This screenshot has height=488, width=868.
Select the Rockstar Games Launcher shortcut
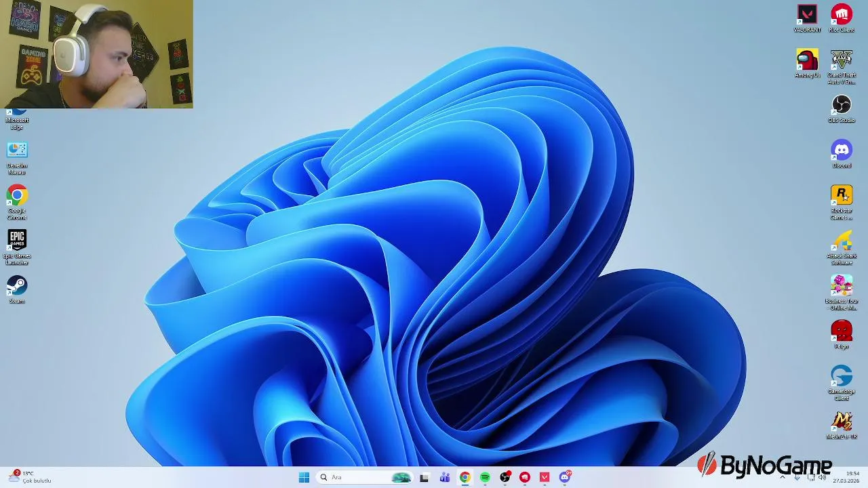842,203
